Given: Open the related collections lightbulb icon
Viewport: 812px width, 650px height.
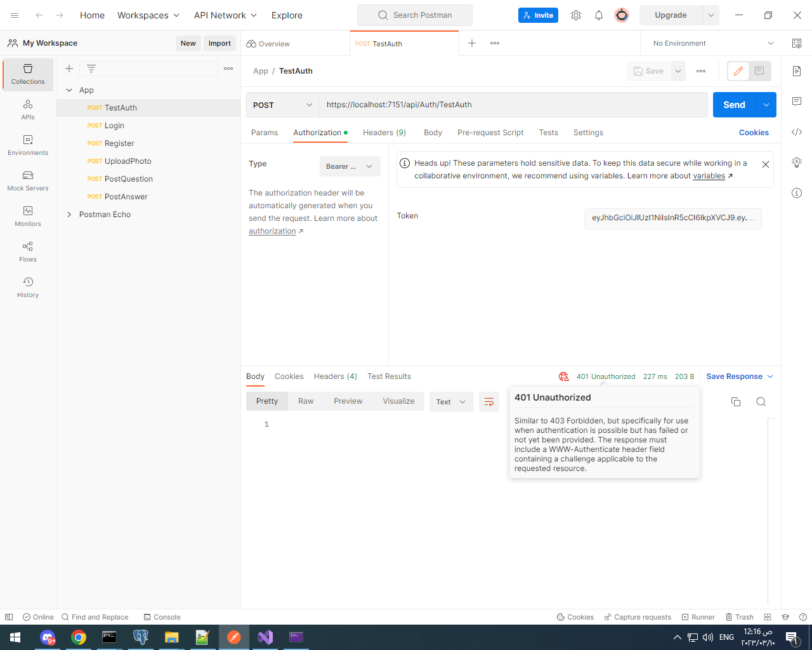Looking at the screenshot, I should (797, 162).
